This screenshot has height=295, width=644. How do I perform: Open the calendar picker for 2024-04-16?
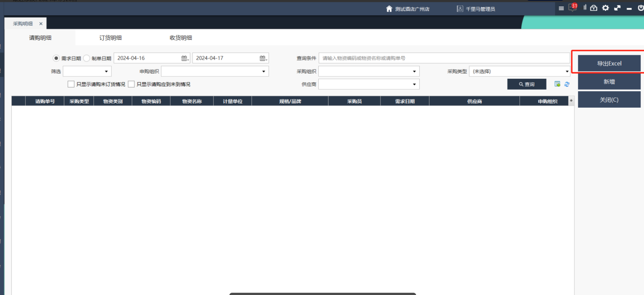click(x=185, y=58)
